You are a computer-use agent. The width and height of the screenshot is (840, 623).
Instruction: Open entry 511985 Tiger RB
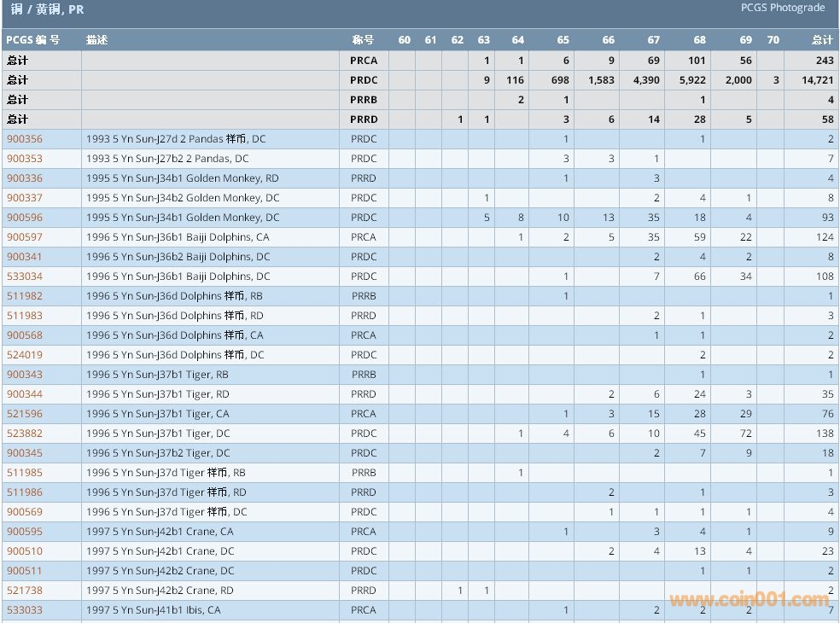coord(25,473)
